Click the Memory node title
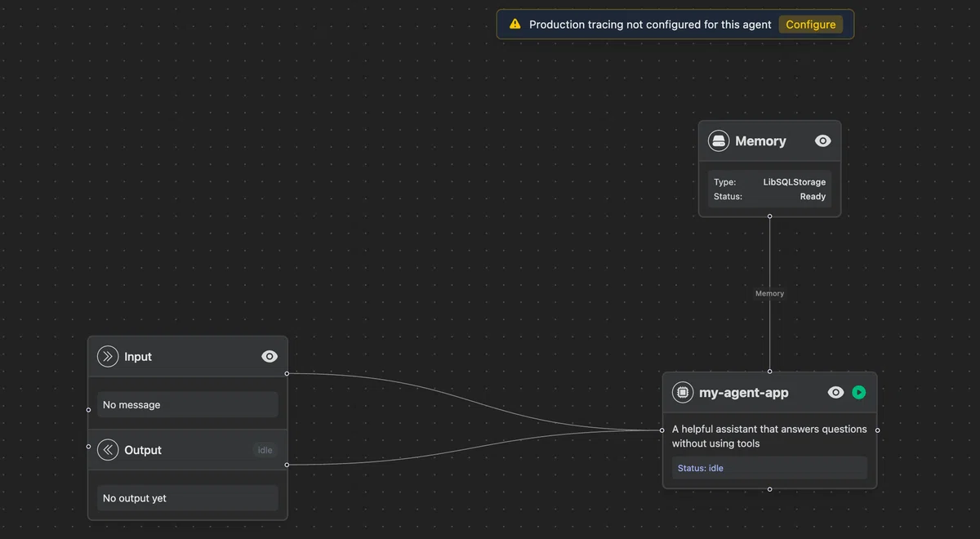Screen dimensions: 980x539 [x=760, y=140]
